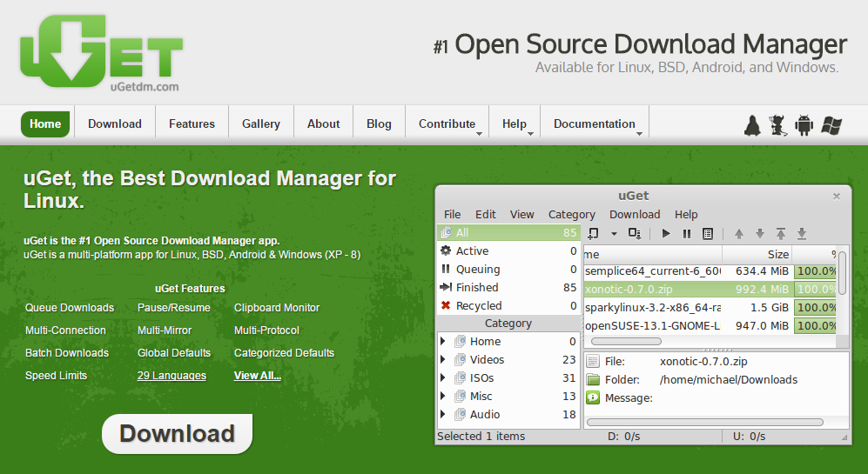Go to the Home navigation tab
This screenshot has width=868, height=474.
tap(45, 124)
